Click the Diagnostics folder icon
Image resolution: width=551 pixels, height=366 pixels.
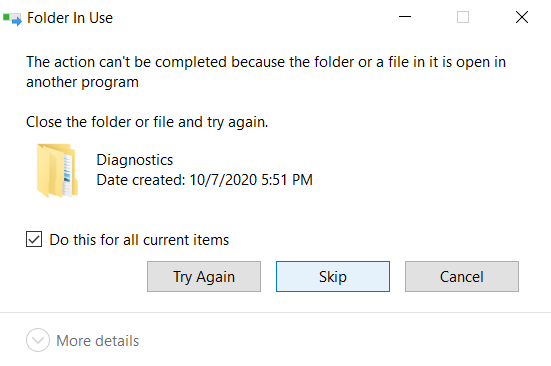57,170
